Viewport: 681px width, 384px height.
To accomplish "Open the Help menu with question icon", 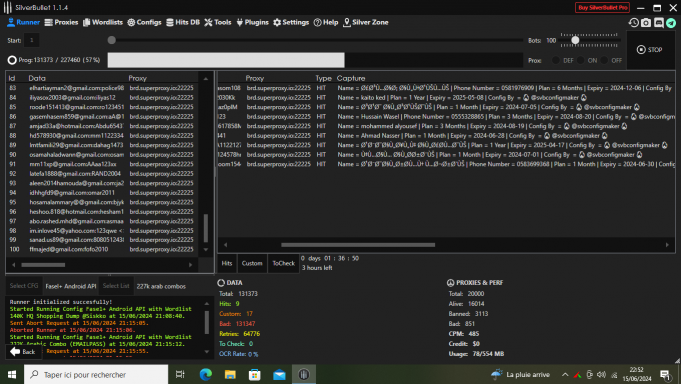I will pyautogui.click(x=326, y=22).
